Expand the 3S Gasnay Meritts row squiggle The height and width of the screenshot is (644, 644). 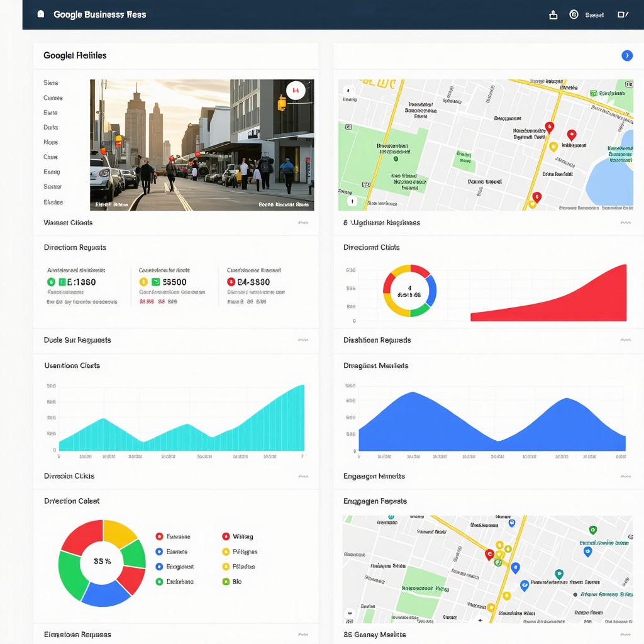point(626,635)
